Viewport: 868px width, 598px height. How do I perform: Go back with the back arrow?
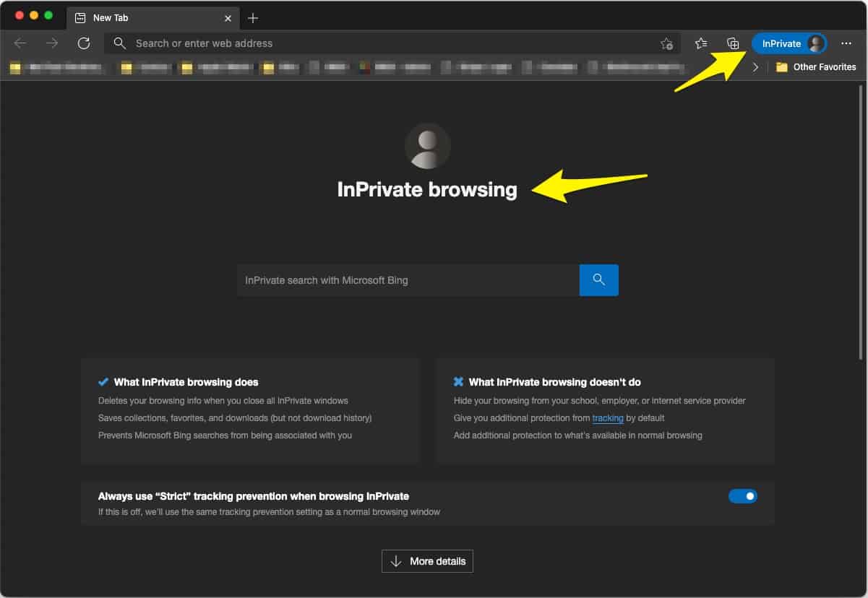tap(20, 43)
